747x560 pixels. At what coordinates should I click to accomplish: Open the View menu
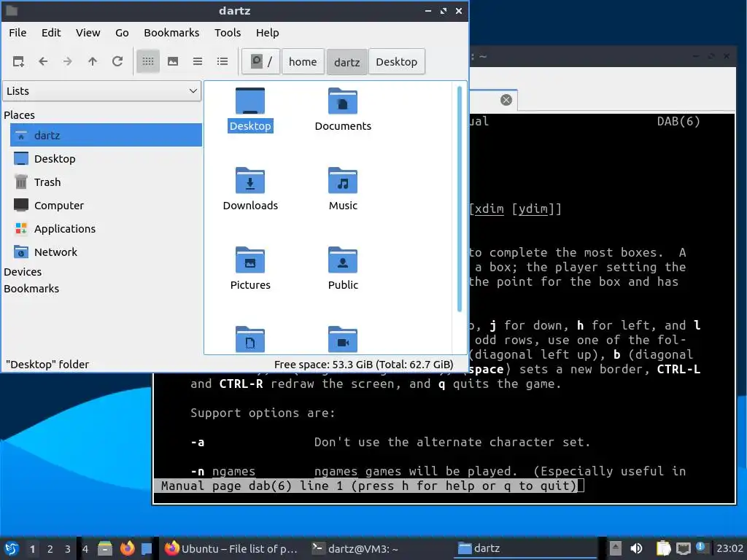click(x=88, y=33)
